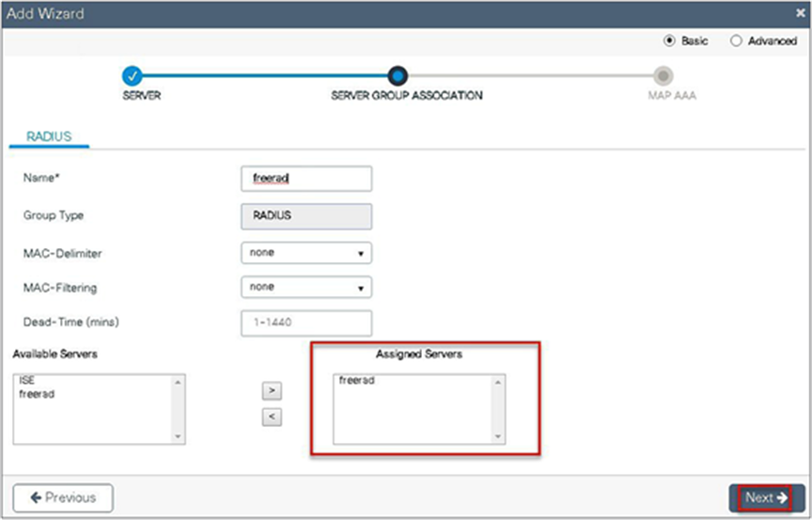Focus the Dead-Time (mins) field
Image resolution: width=812 pixels, height=520 pixels.
(x=306, y=323)
